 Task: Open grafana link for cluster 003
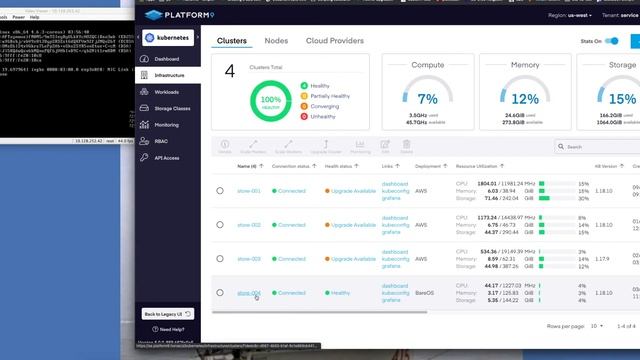391,266
